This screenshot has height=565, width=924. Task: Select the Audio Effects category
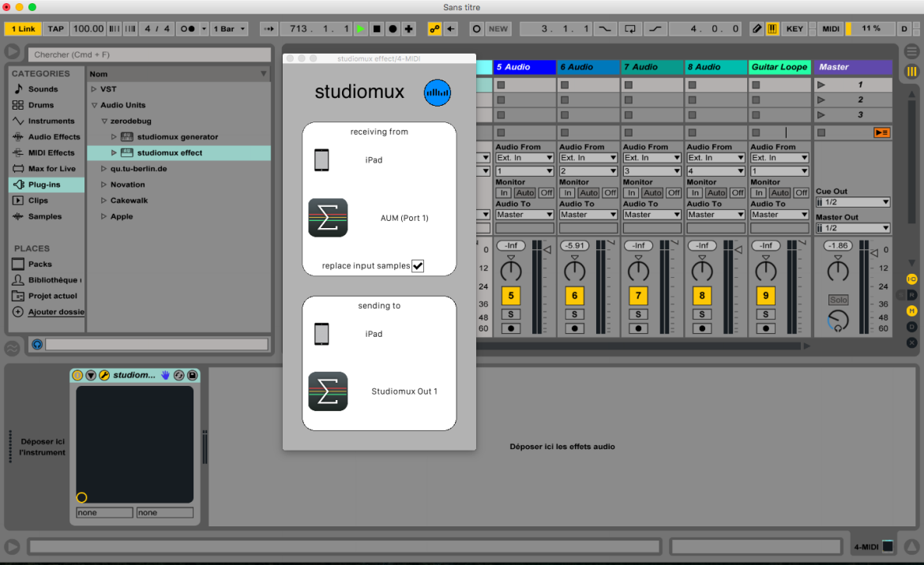(53, 137)
